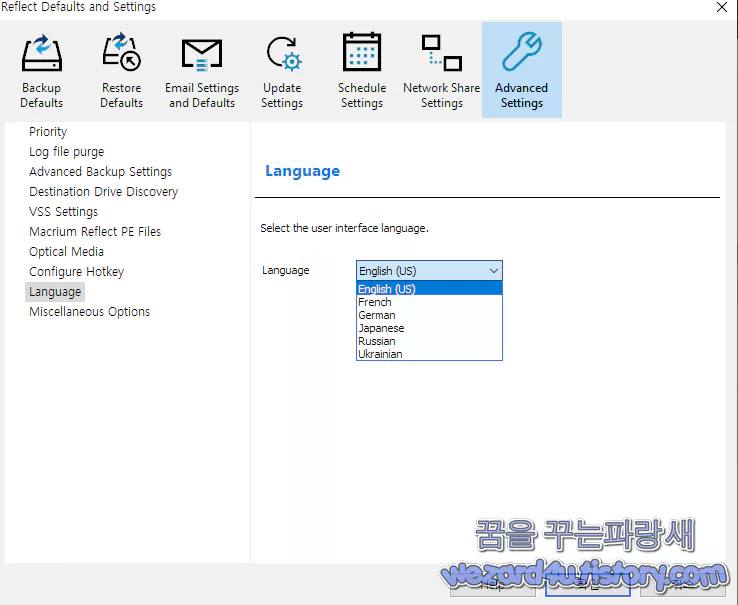Collapse the Language combo box arrow

(493, 271)
